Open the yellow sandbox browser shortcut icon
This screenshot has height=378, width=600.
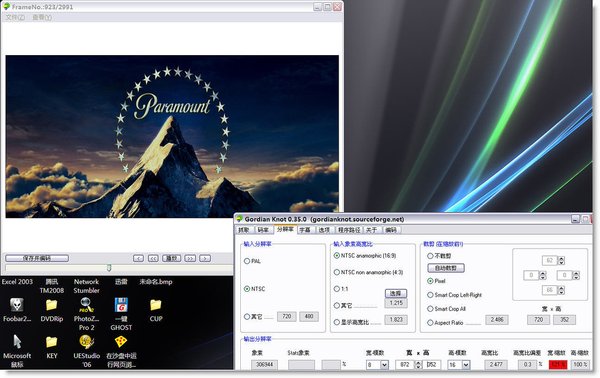click(x=121, y=342)
